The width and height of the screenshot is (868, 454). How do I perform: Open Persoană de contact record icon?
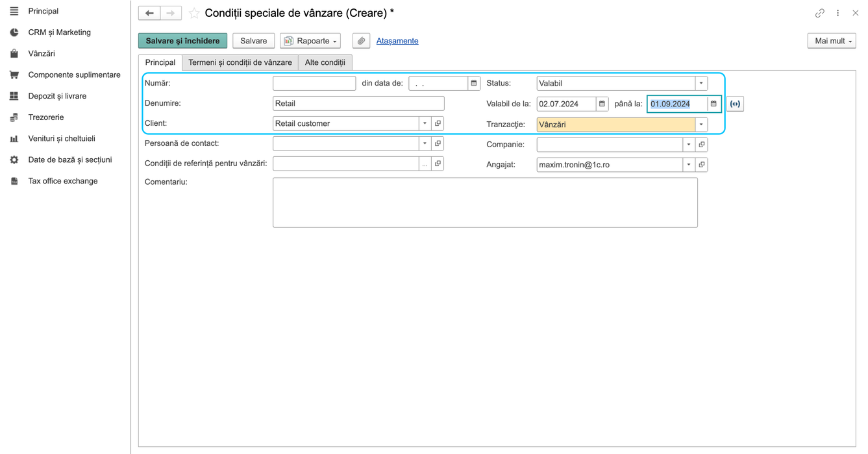(438, 143)
